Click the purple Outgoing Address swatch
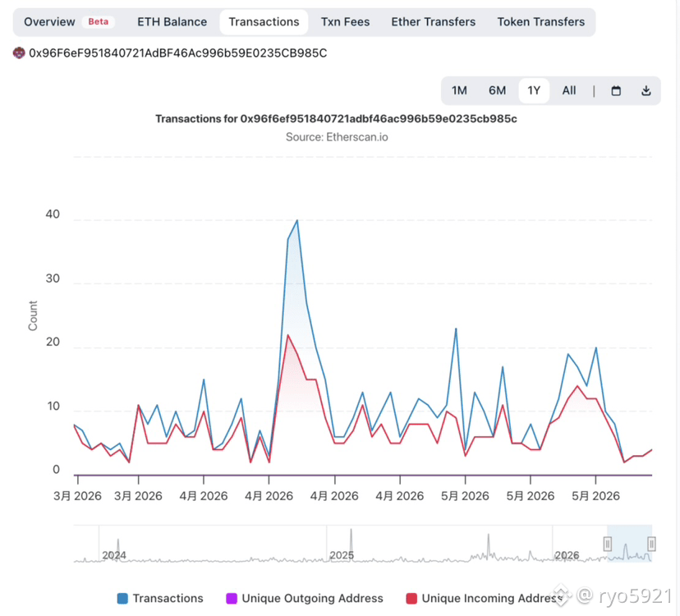This screenshot has height=616, width=680. 232,599
